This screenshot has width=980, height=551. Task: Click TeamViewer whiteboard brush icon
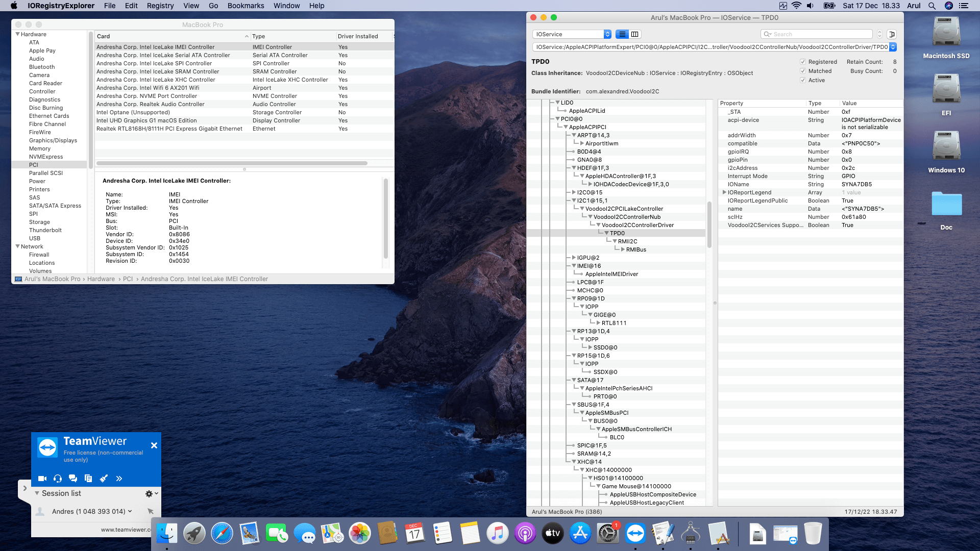tap(104, 479)
